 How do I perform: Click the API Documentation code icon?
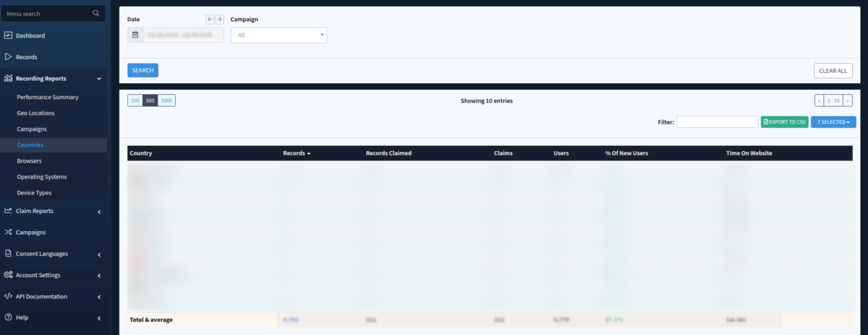coord(8,297)
